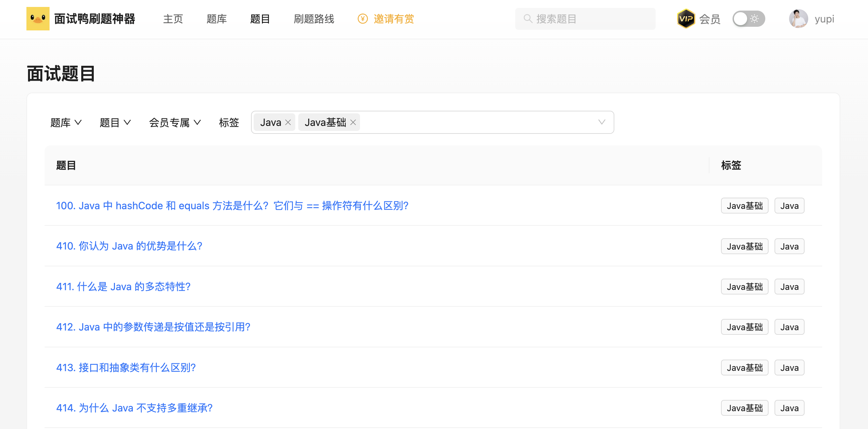
Task: Go to the 主页 nav tab
Action: pos(173,19)
